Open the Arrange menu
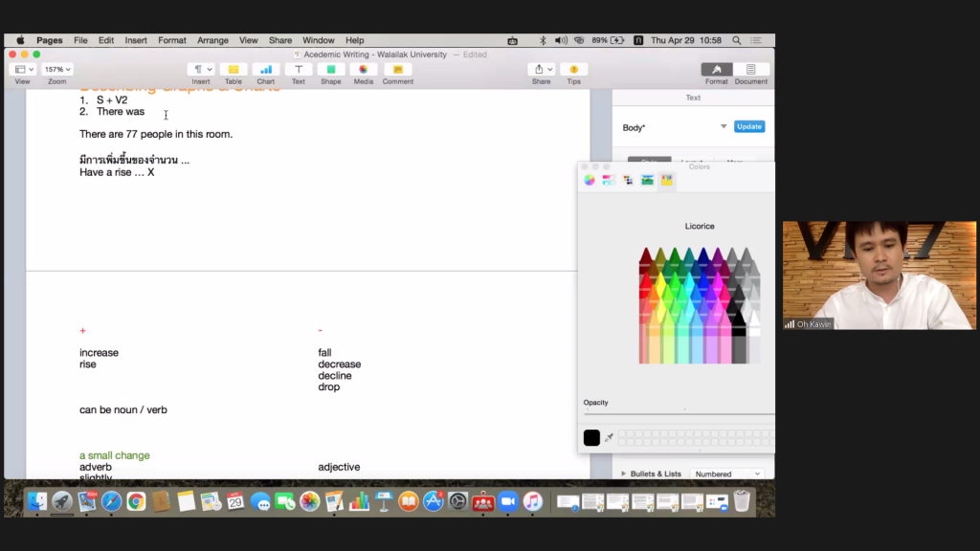Viewport: 980px width, 551px height. point(212,40)
